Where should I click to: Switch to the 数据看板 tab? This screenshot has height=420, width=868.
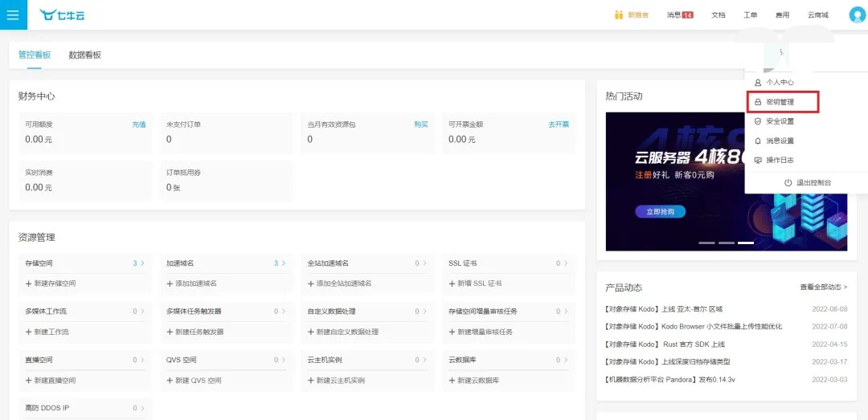click(84, 55)
